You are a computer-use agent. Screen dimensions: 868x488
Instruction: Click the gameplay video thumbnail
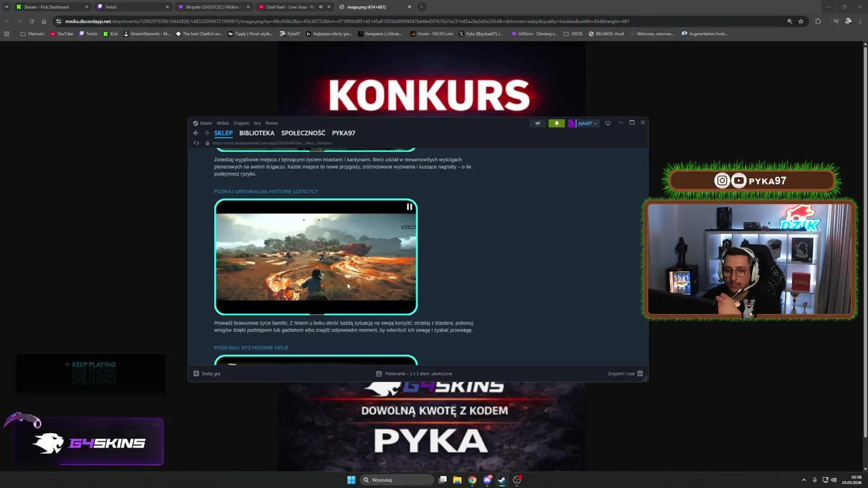316,257
